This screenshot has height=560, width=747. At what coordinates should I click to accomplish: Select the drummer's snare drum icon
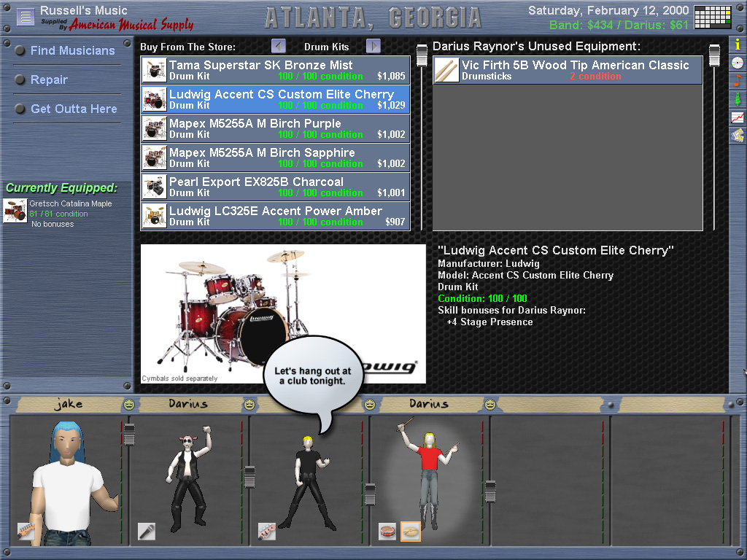click(387, 531)
